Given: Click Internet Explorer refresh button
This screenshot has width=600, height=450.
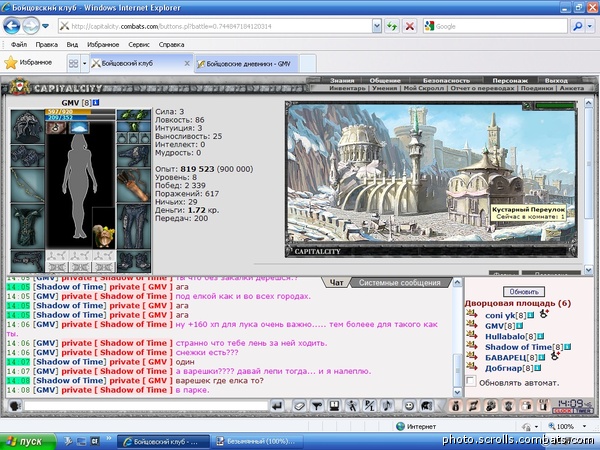Looking at the screenshot, I should coord(392,26).
